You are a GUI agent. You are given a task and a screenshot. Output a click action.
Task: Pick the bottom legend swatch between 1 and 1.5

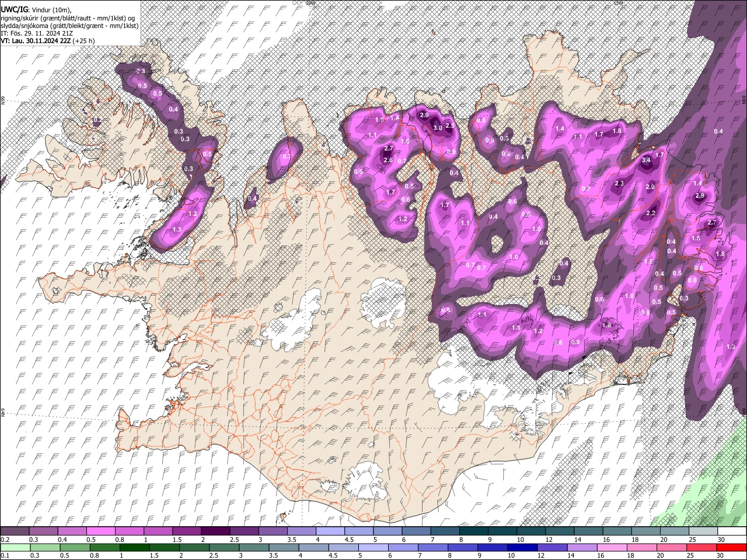coord(135,547)
